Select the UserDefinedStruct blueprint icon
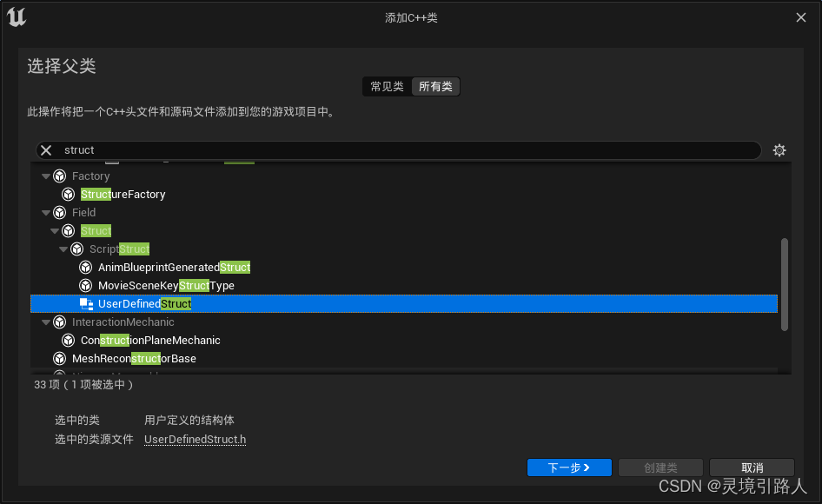This screenshot has height=504, width=822. (x=86, y=303)
